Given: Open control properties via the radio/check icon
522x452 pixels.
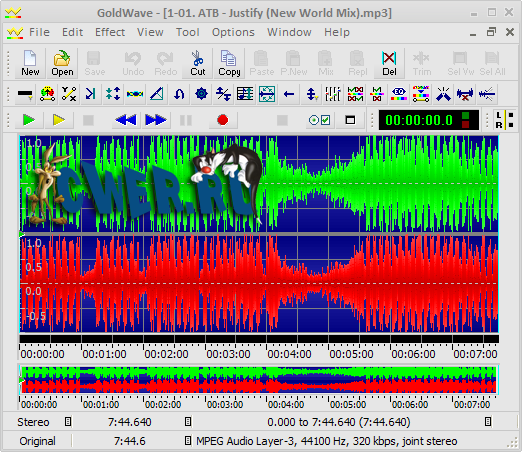Looking at the screenshot, I should (319, 120).
